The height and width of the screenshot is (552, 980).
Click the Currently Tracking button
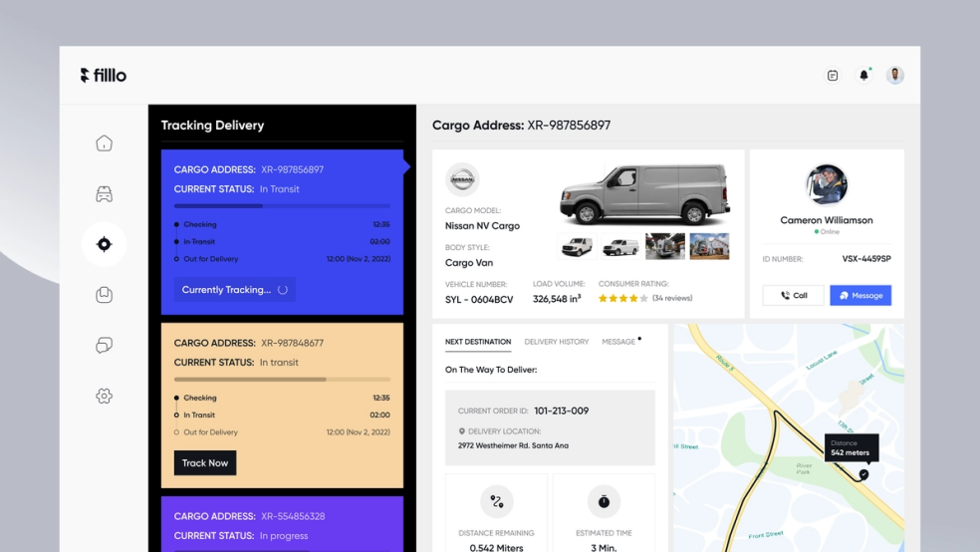coord(234,290)
